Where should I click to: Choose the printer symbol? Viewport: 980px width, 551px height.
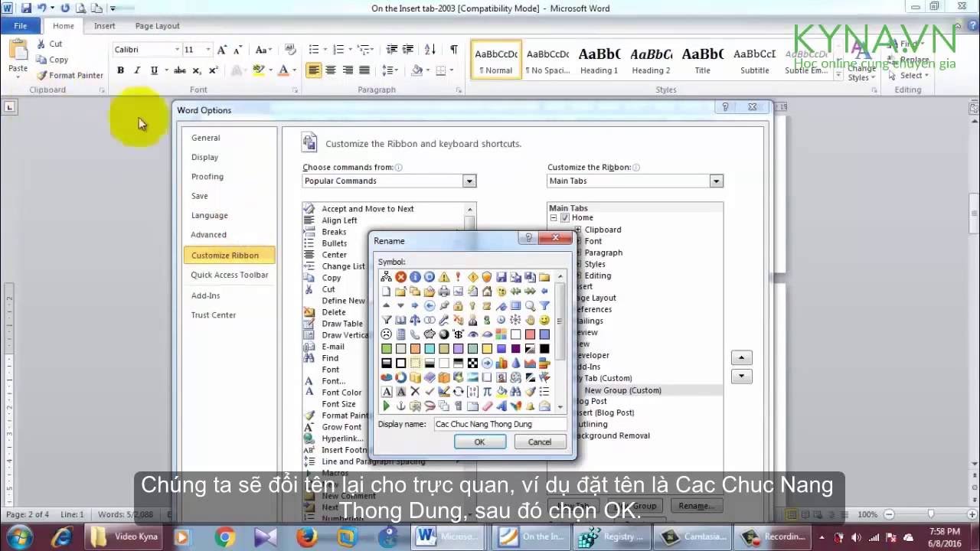[444, 292]
